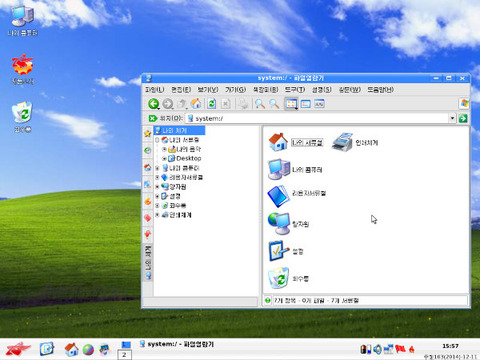Click the up-folder arrow in the toolbar
This screenshot has width=480, height=360.
(182, 104)
